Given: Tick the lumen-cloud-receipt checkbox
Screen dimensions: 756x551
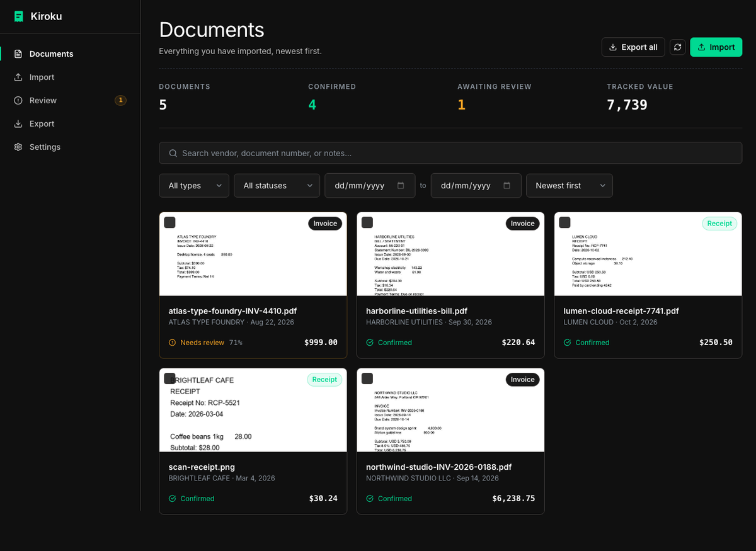Looking at the screenshot, I should (564, 222).
